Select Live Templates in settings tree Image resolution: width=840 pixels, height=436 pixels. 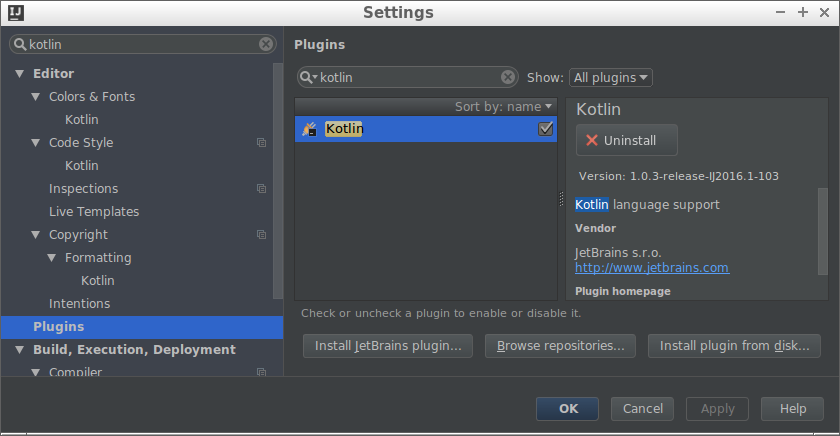pyautogui.click(x=94, y=212)
